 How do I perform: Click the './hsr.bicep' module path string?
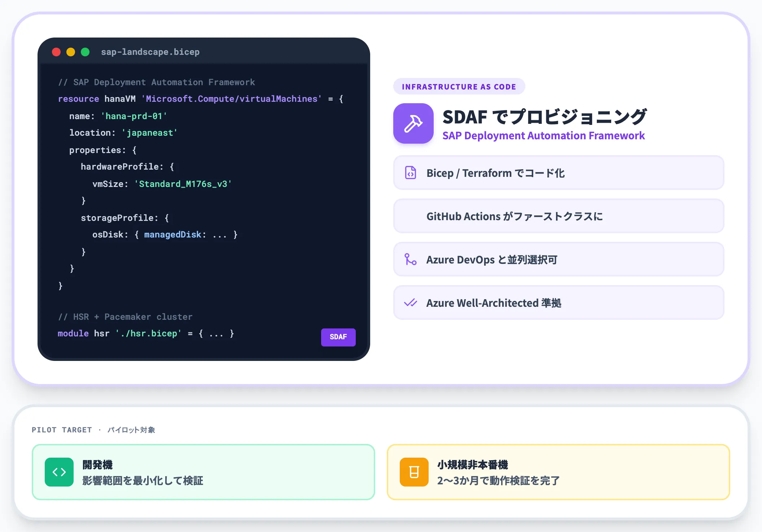[x=148, y=333]
